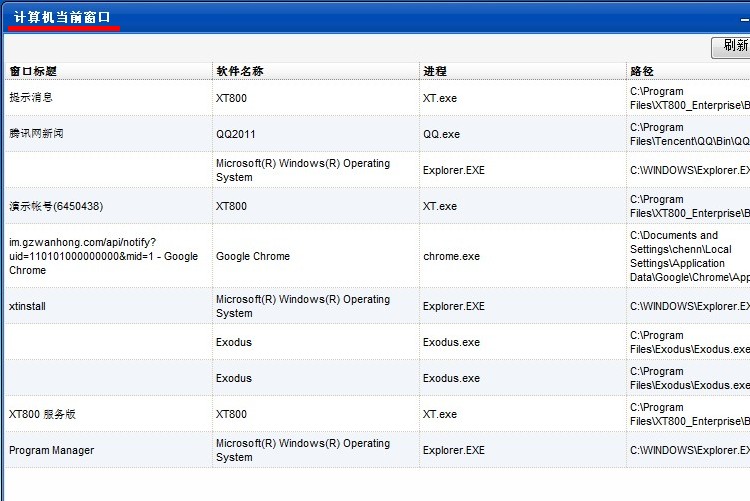Image resolution: width=750 pixels, height=501 pixels.
Task: Click the XT800_Enterprise path in 提示消息 row
Action: (688, 98)
